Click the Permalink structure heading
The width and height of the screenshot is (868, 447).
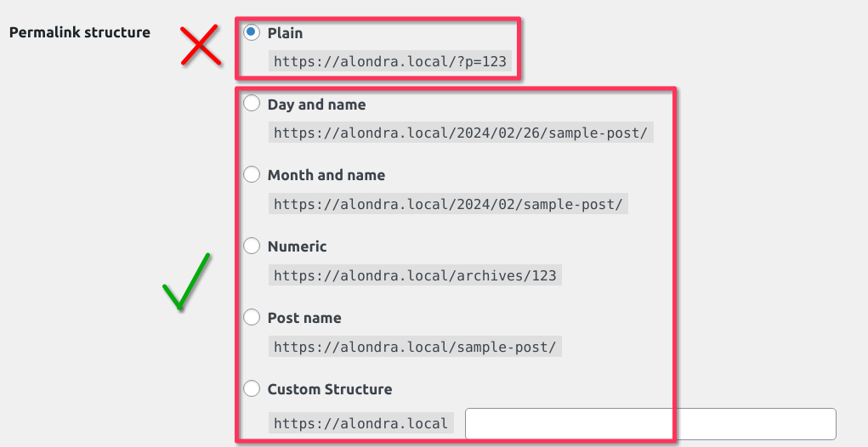[x=80, y=32]
